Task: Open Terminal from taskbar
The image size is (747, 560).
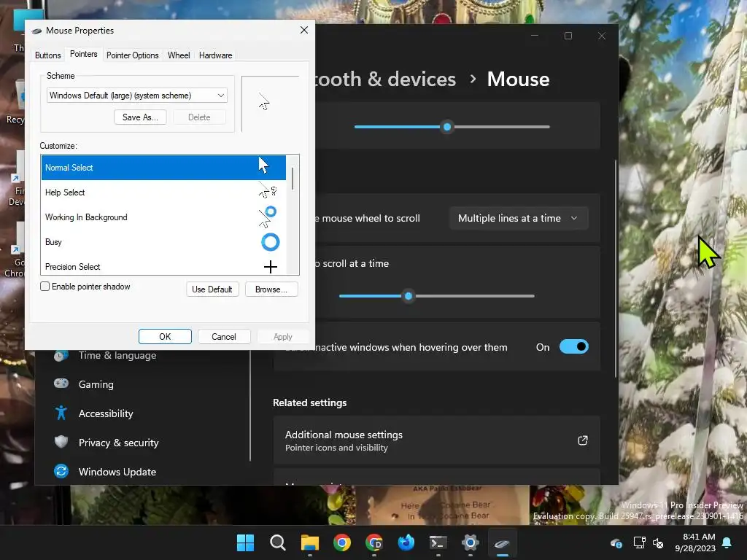Action: 438,542
